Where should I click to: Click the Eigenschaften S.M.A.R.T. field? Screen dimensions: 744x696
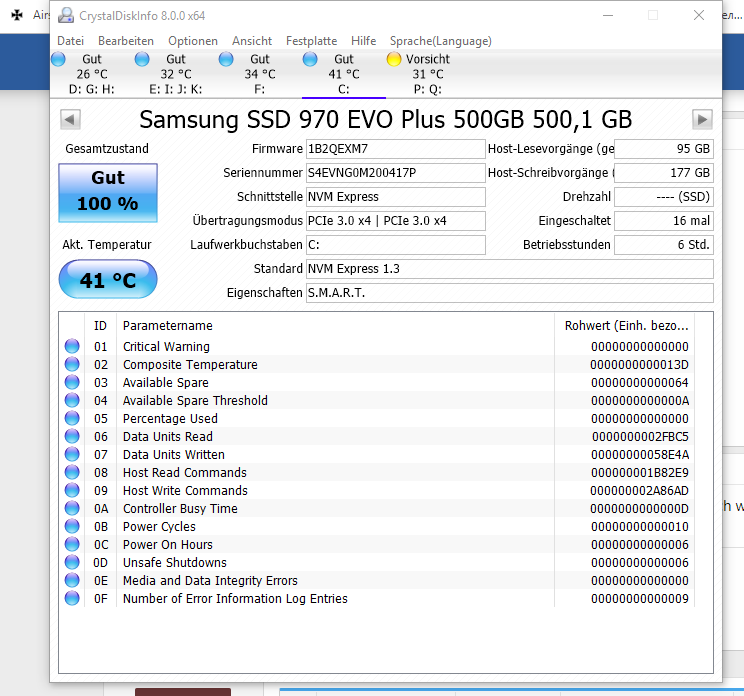tap(510, 293)
